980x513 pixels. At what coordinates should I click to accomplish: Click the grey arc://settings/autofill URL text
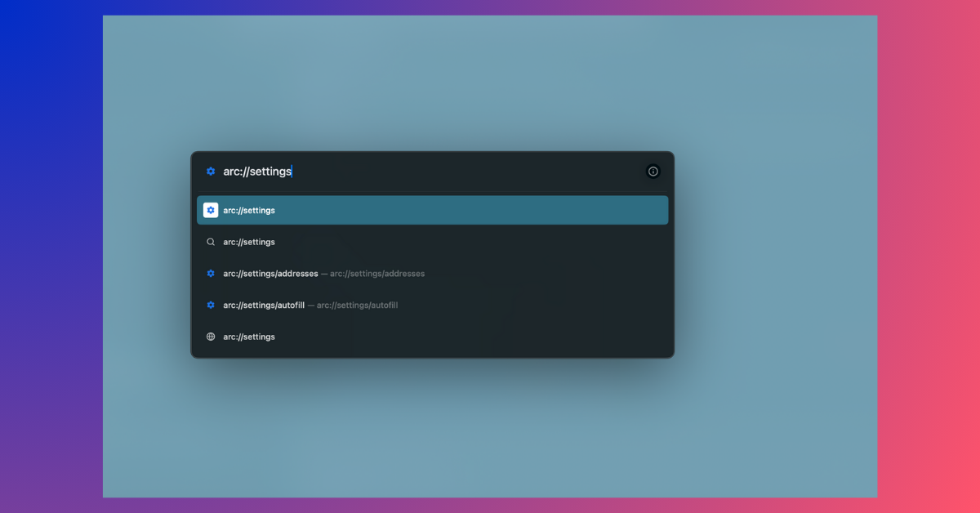point(357,305)
